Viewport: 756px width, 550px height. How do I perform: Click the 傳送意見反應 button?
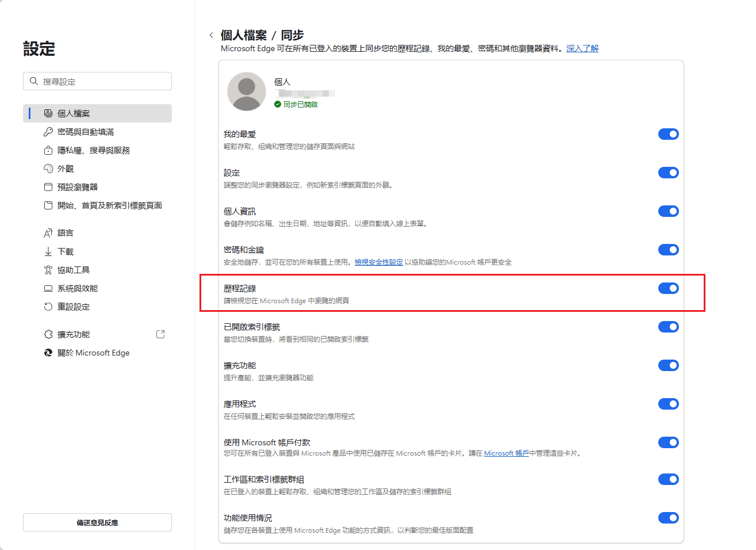pyautogui.click(x=97, y=522)
